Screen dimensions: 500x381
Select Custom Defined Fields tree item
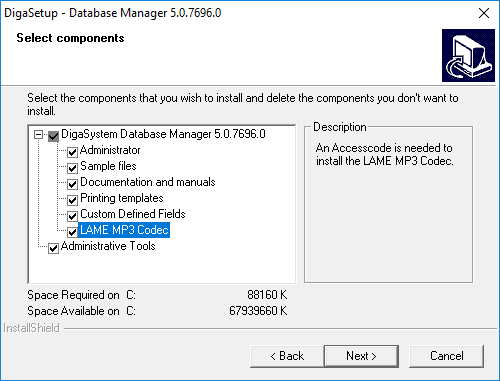pyautogui.click(x=133, y=214)
